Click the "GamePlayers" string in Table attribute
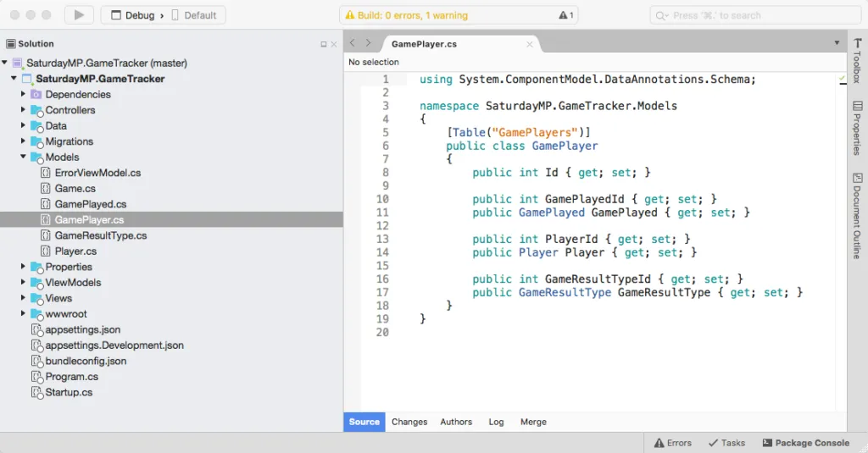 [x=535, y=133]
